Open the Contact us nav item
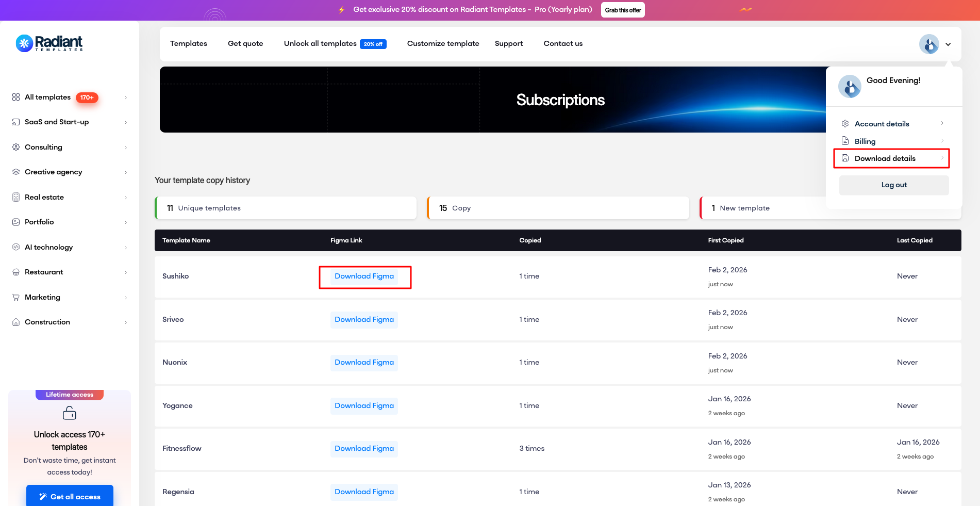Image resolution: width=980 pixels, height=506 pixels. coord(563,43)
